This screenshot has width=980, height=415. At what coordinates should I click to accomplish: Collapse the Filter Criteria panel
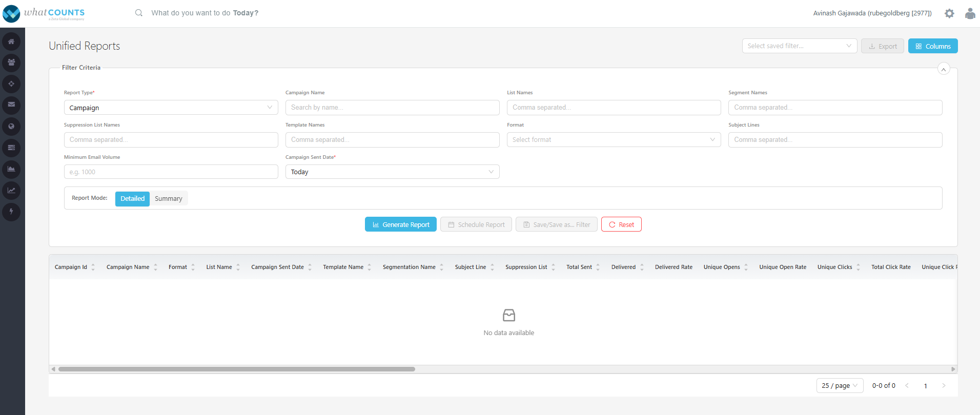pyautogui.click(x=944, y=69)
